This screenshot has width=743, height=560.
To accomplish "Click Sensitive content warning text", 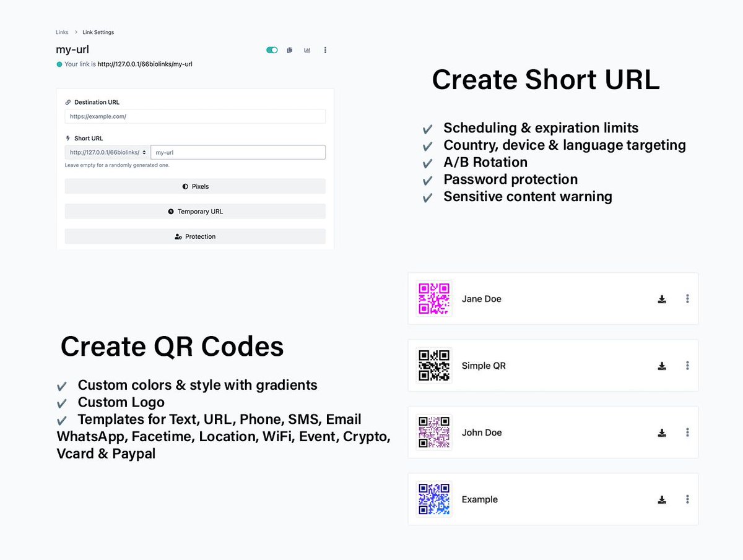I will (528, 197).
